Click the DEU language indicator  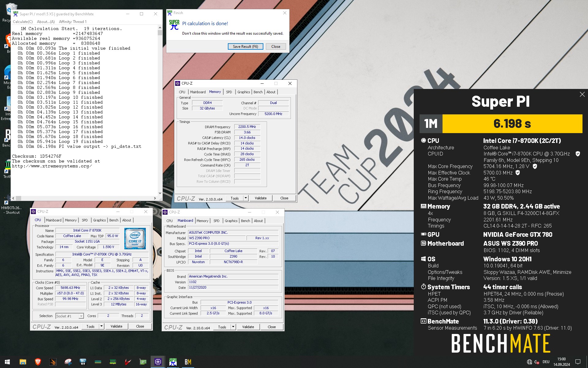click(x=546, y=362)
